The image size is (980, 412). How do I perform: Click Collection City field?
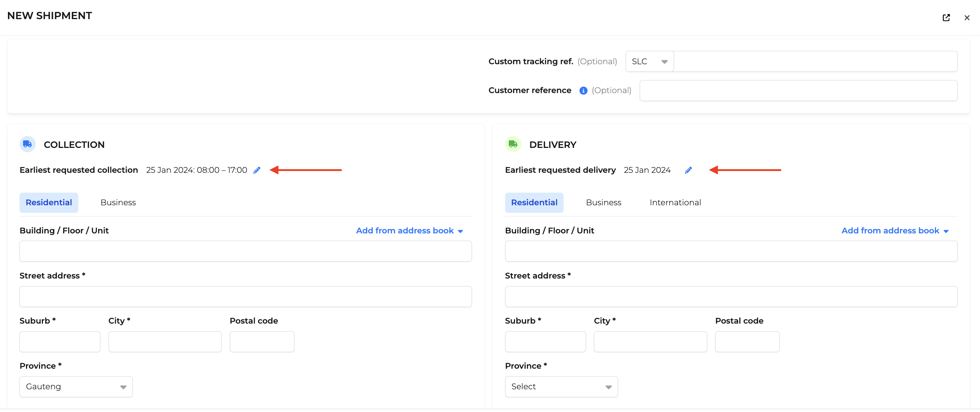point(165,342)
